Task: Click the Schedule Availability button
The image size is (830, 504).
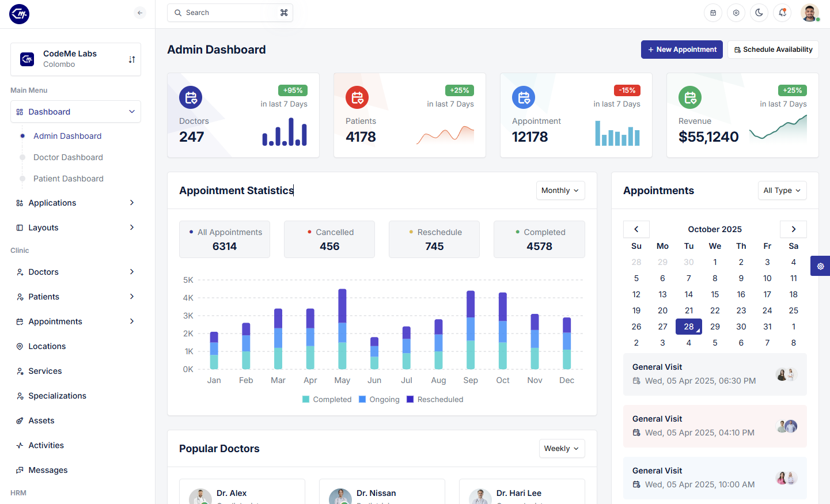Action: click(773, 50)
